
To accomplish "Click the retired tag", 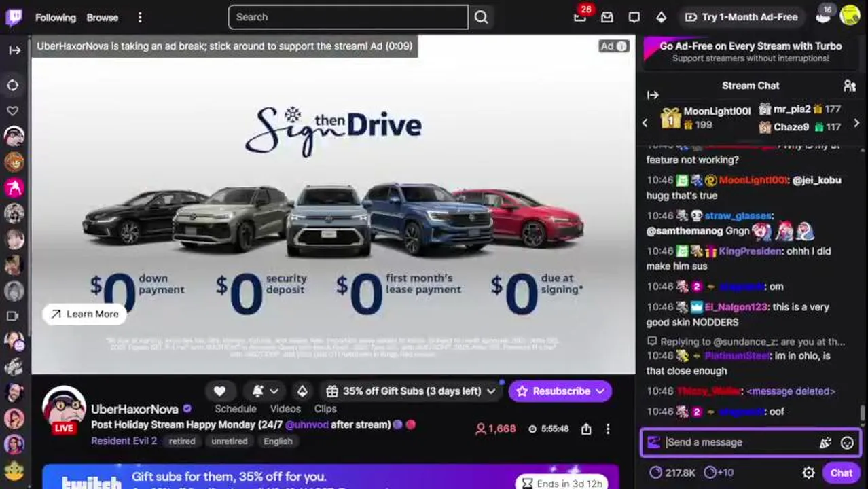I will tap(182, 441).
